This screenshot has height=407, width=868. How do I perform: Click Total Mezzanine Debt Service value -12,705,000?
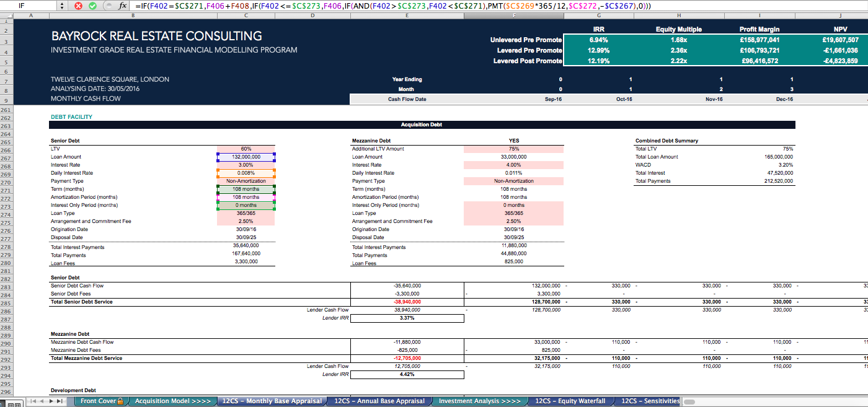pyautogui.click(x=407, y=359)
